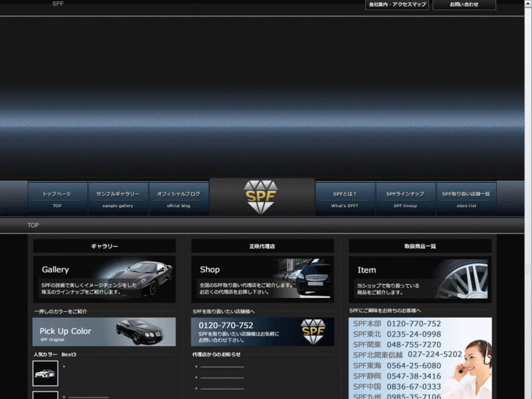Open the Gallery banner with sports car
Viewport: 532px width, 399px height.
(105, 279)
